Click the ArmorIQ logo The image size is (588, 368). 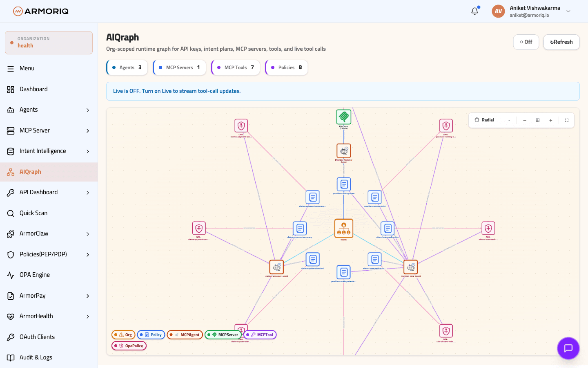click(x=41, y=11)
